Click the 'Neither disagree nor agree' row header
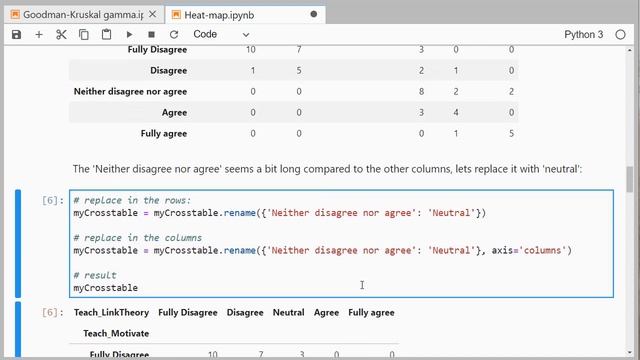Image resolution: width=640 pixels, height=360 pixels. [130, 91]
